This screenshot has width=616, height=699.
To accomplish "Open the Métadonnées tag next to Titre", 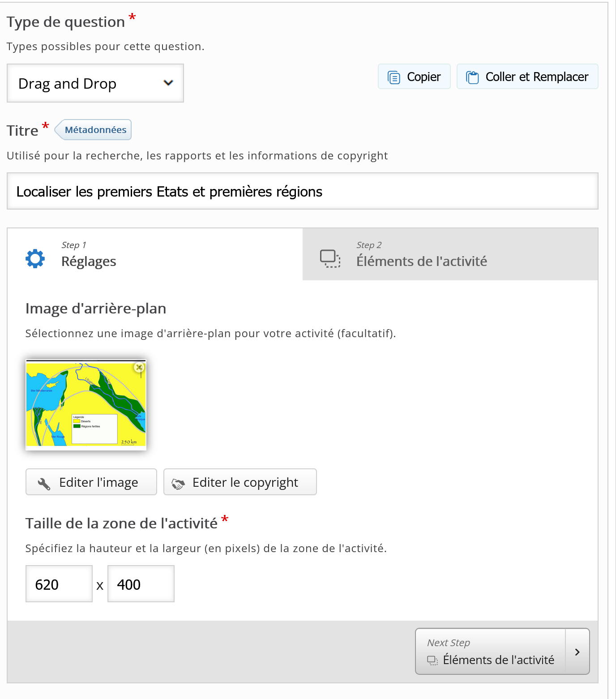I will click(93, 130).
